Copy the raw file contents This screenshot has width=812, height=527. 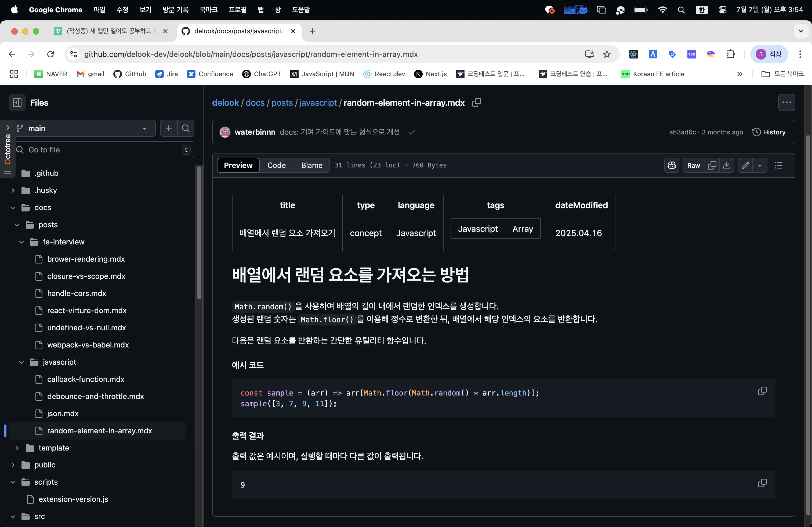(712, 165)
